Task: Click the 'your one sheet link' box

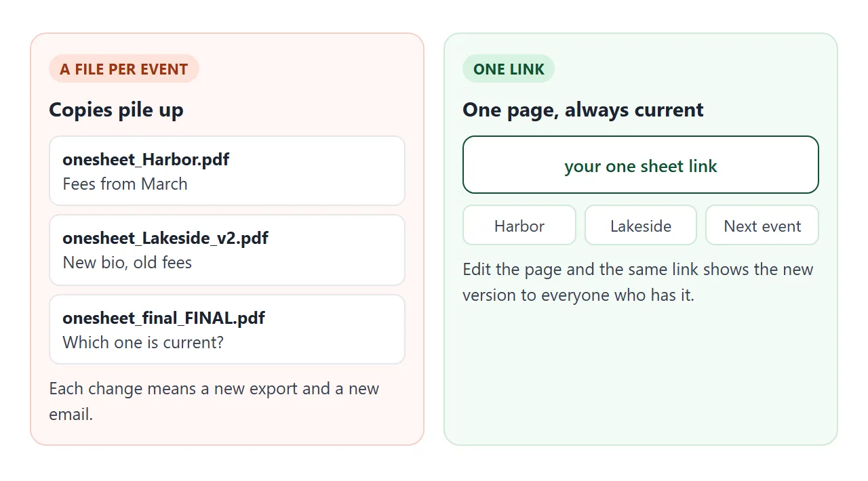Action: click(x=641, y=165)
